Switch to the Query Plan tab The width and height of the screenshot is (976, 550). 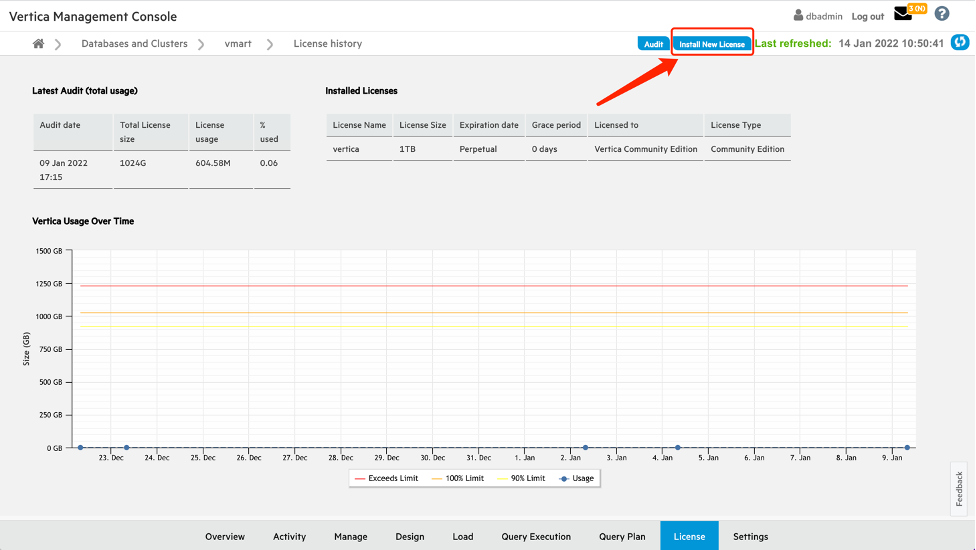point(622,536)
